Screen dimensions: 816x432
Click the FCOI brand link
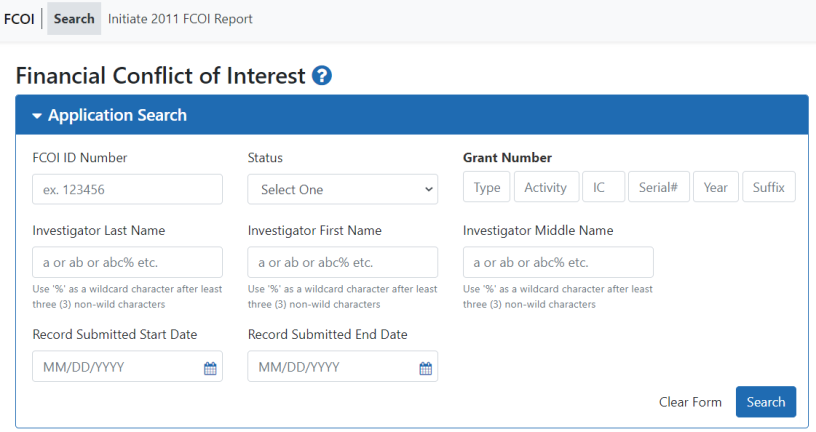tap(19, 19)
